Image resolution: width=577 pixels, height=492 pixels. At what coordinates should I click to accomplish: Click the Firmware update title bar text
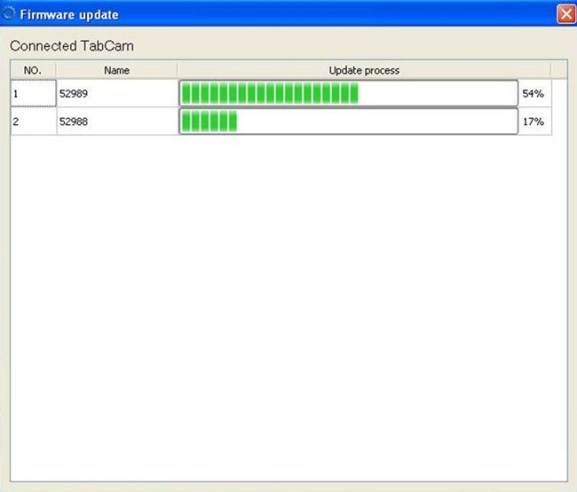(69, 15)
